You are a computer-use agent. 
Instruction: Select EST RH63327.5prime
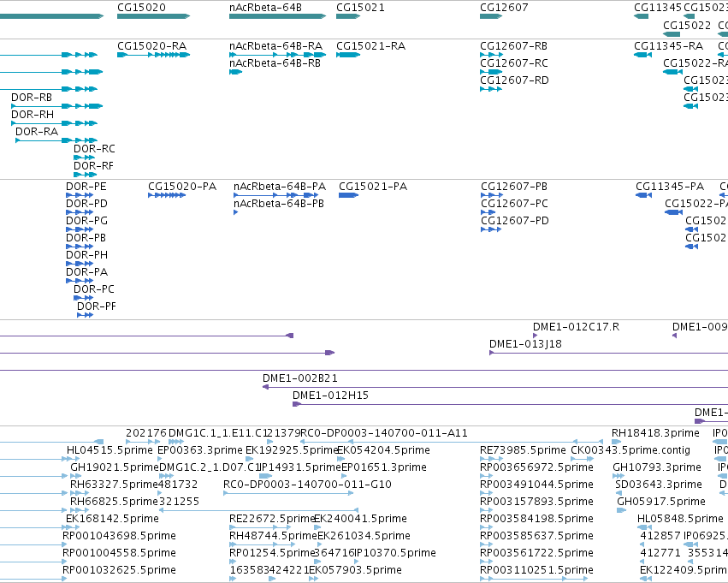(114, 485)
